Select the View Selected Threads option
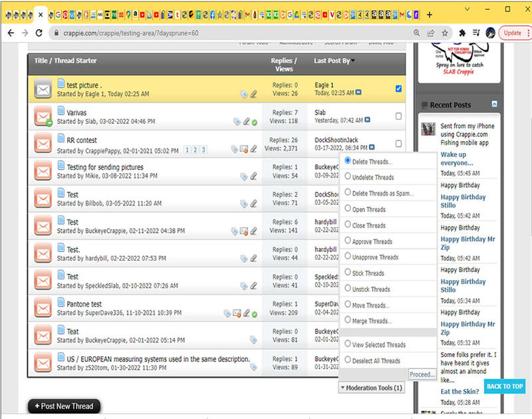 point(348,343)
